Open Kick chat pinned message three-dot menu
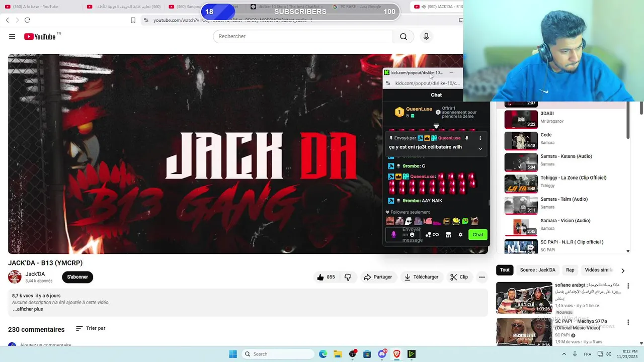The width and height of the screenshot is (644, 362). pos(480,138)
